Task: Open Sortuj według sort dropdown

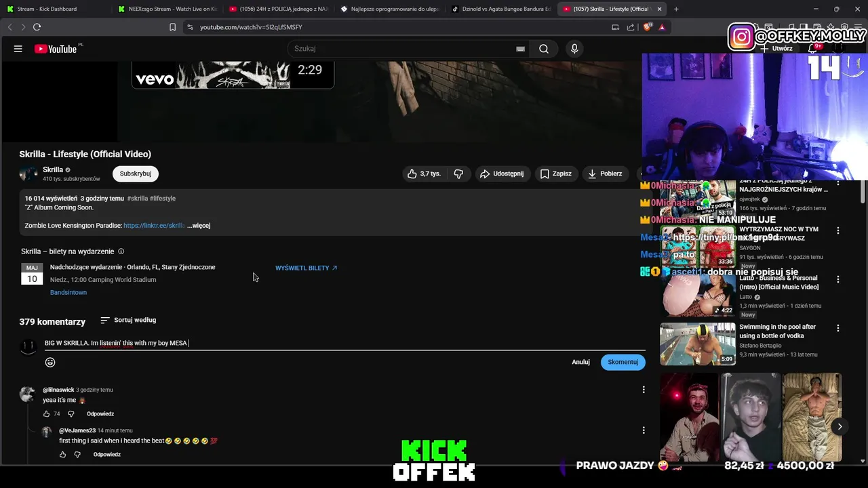Action: [128, 320]
